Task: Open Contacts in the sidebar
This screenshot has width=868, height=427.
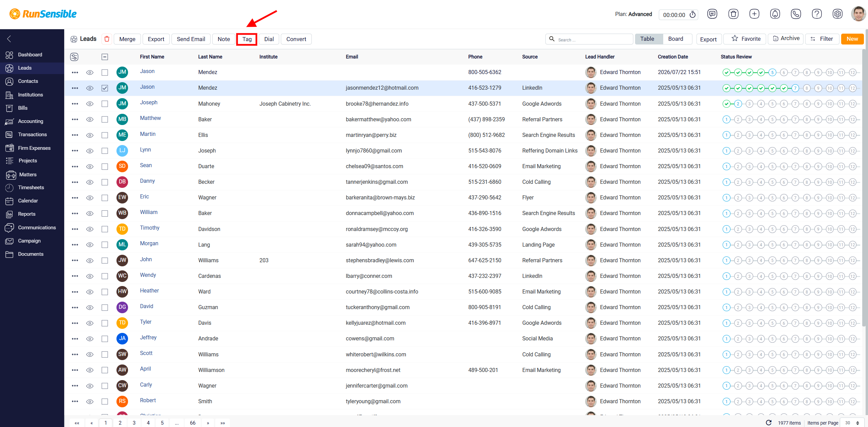Action: [28, 81]
